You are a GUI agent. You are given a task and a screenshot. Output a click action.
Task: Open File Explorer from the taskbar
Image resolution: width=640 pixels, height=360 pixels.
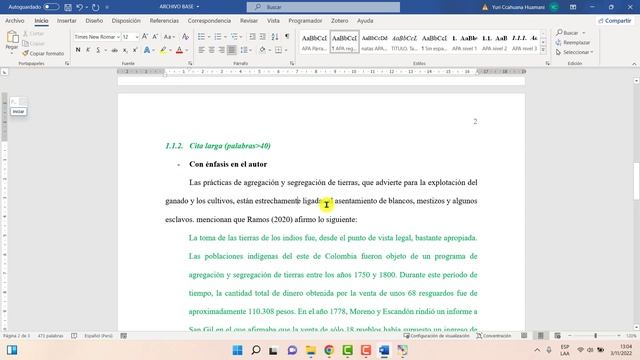coord(311,350)
